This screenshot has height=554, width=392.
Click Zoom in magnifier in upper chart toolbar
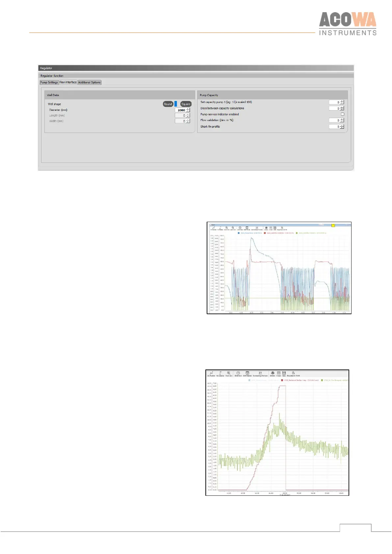click(226, 228)
